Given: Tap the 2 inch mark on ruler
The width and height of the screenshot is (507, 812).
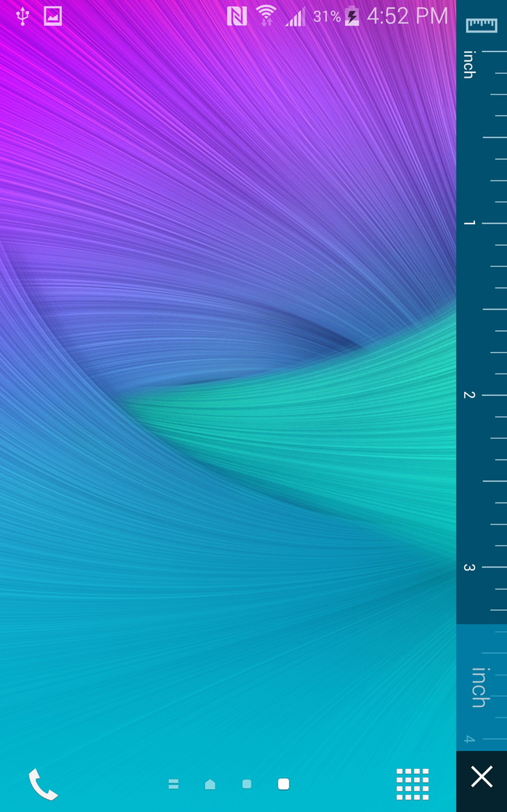Looking at the screenshot, I should click(469, 395).
